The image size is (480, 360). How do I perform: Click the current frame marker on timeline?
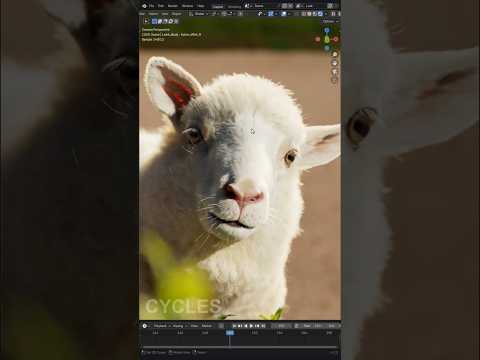[230, 333]
